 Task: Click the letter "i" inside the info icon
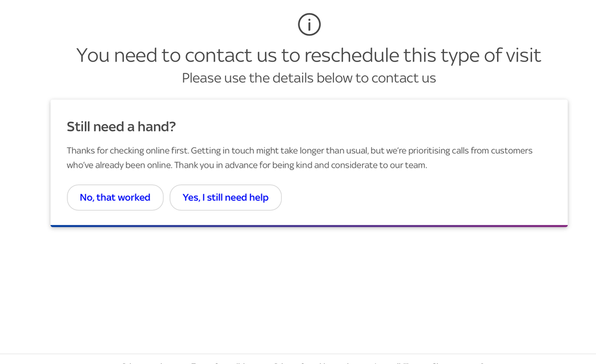click(309, 25)
